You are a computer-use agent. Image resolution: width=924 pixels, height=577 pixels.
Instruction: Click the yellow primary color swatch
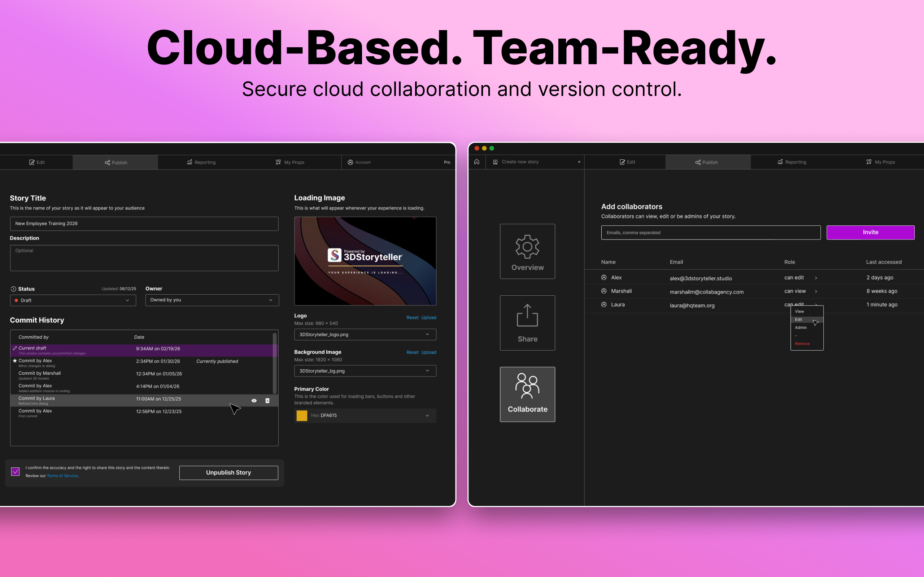click(302, 415)
